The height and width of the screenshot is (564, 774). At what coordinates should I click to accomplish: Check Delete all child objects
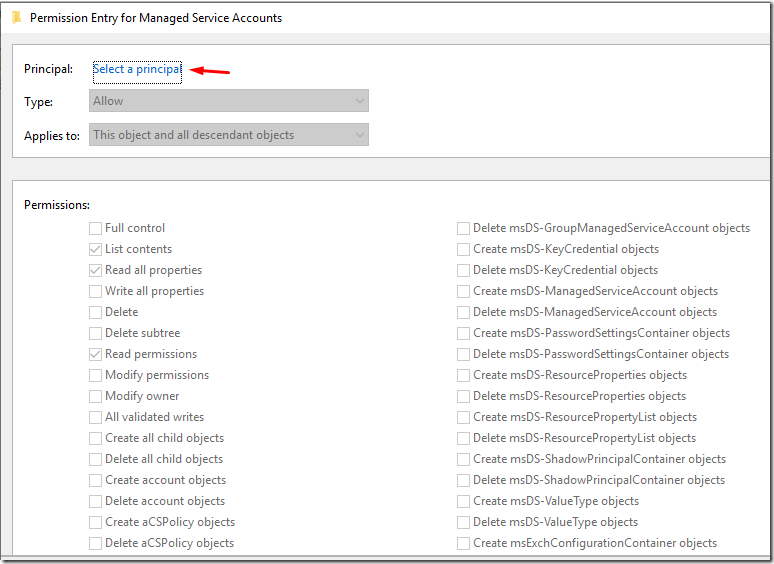(95, 459)
